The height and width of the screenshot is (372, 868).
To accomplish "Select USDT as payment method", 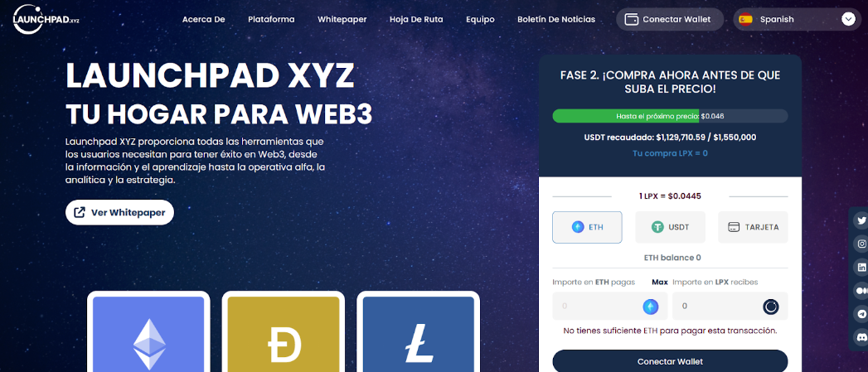I will coord(670,227).
